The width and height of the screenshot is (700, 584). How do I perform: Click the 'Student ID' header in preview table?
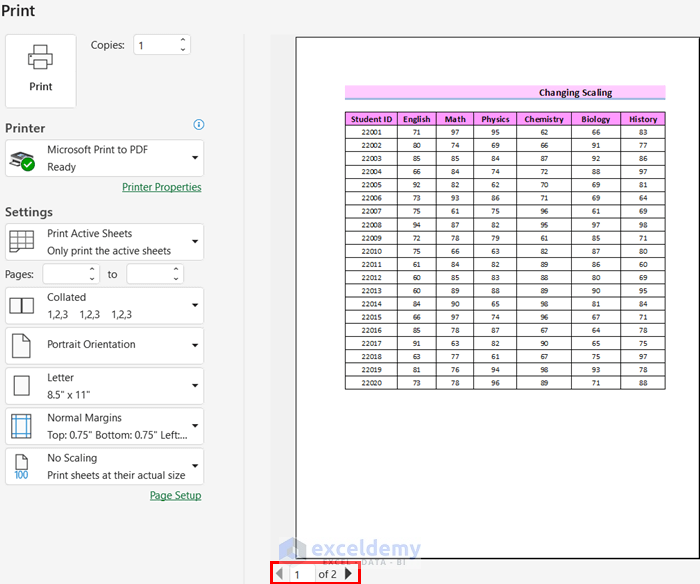tap(371, 119)
